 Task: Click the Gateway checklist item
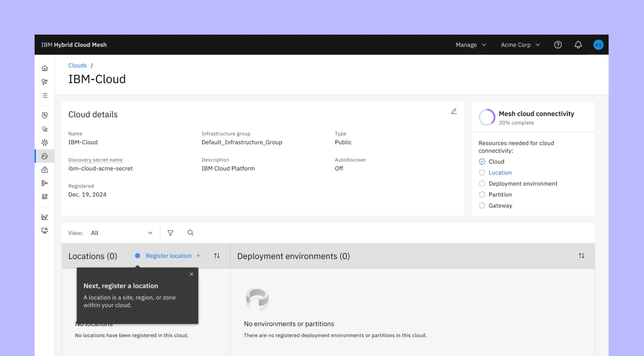click(495, 206)
